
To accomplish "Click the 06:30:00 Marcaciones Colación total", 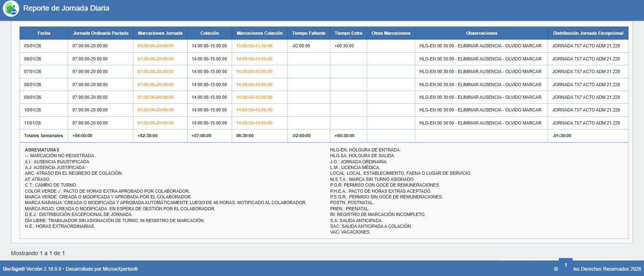I will [245, 136].
